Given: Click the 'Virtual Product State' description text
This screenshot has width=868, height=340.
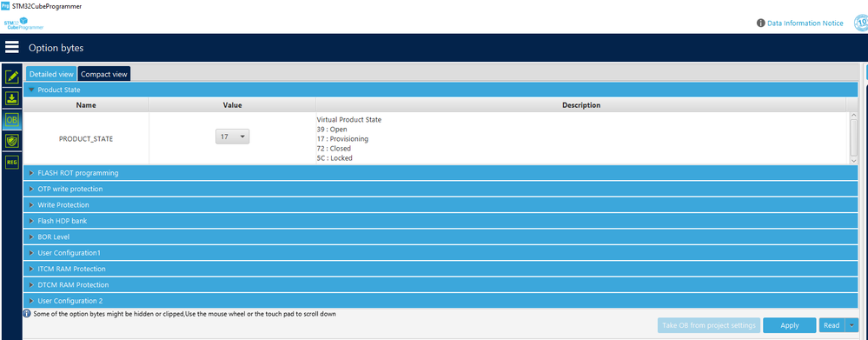Looking at the screenshot, I should point(348,120).
